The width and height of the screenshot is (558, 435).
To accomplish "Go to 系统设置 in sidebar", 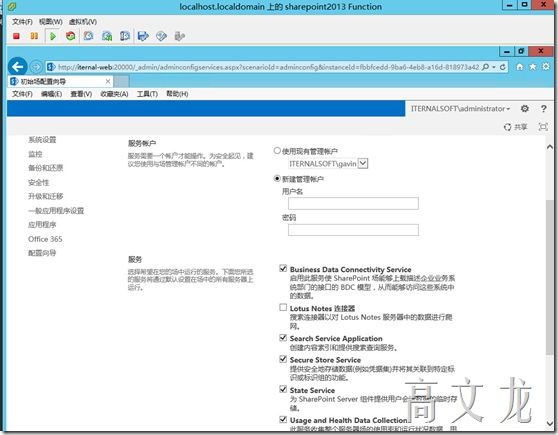I will 42,140.
